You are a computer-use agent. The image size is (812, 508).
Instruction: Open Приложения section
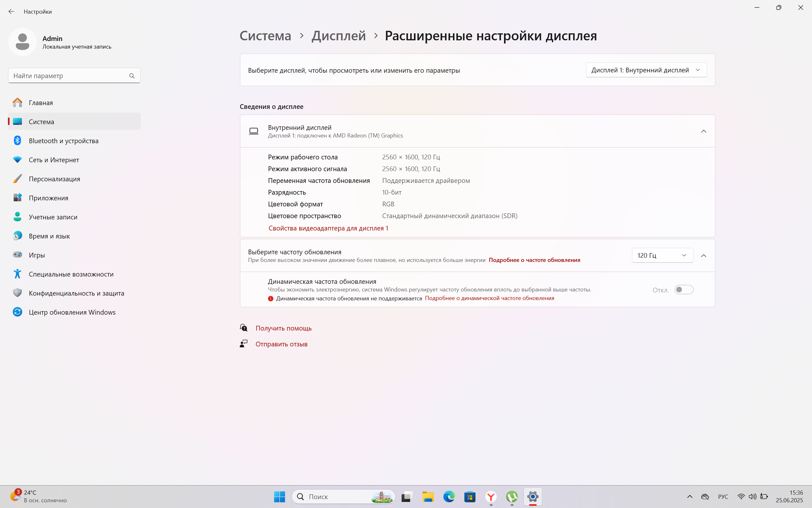(x=74, y=198)
